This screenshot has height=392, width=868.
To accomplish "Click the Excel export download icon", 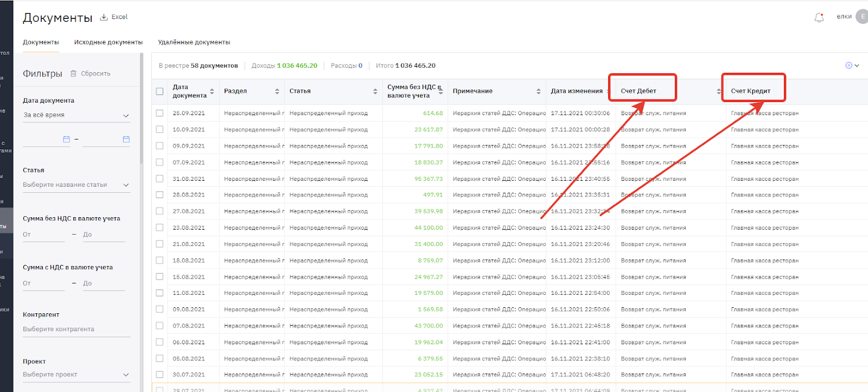I will (104, 17).
